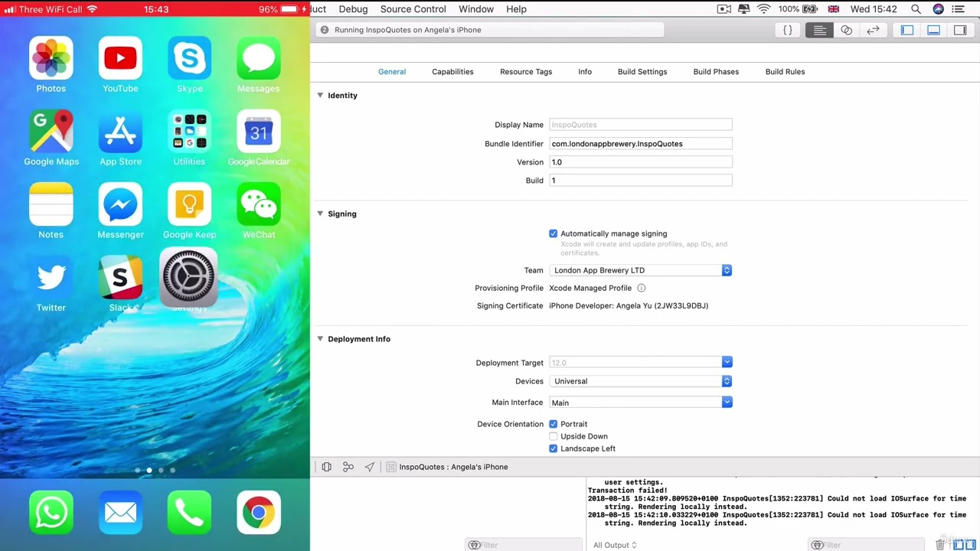Open WhatsApp in the dock
This screenshot has height=551, width=980.
click(x=51, y=513)
